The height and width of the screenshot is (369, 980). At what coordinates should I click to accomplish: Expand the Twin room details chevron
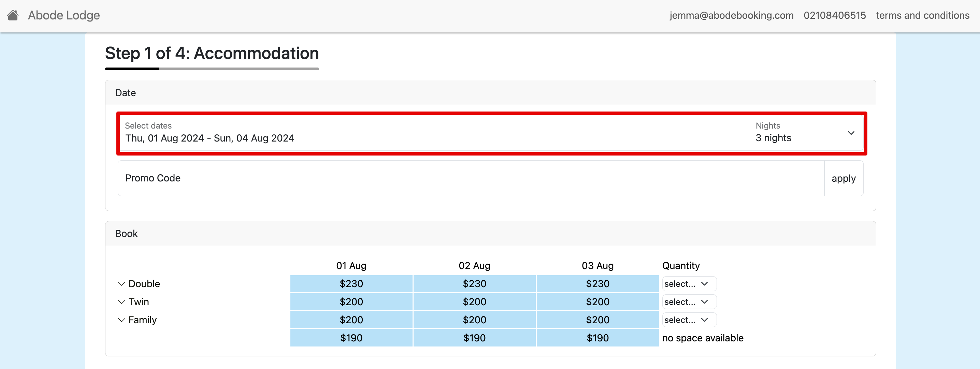pos(121,302)
